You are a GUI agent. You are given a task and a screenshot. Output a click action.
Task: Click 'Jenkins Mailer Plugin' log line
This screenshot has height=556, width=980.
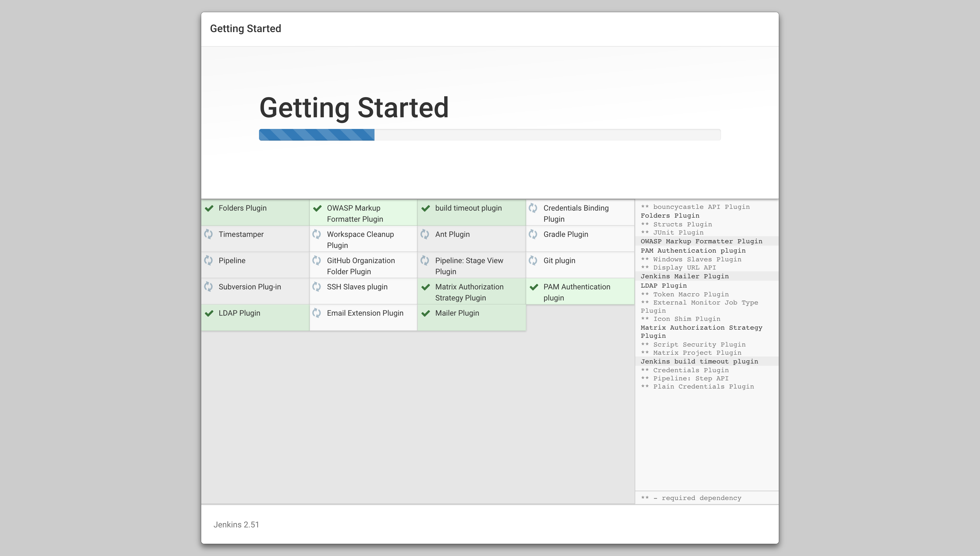click(685, 277)
